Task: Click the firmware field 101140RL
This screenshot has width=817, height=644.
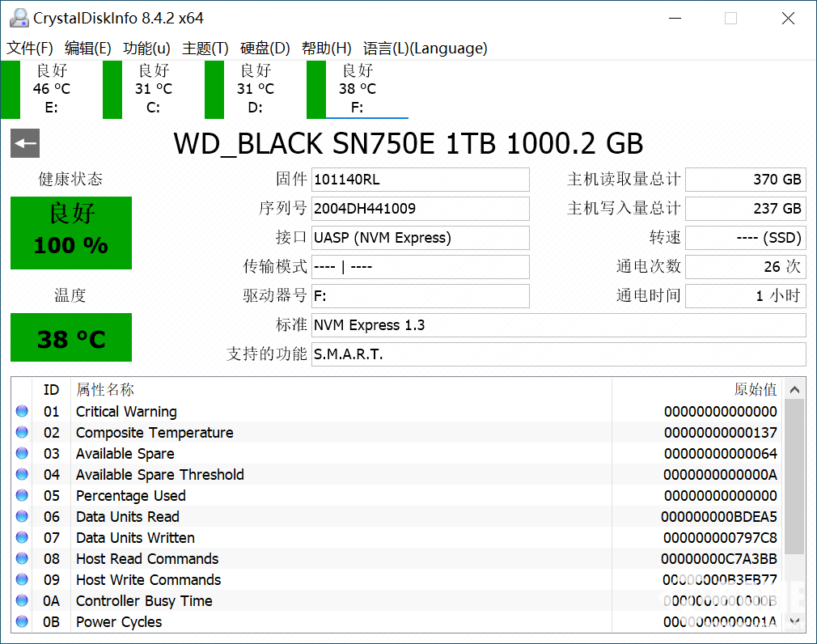Action: [421, 180]
